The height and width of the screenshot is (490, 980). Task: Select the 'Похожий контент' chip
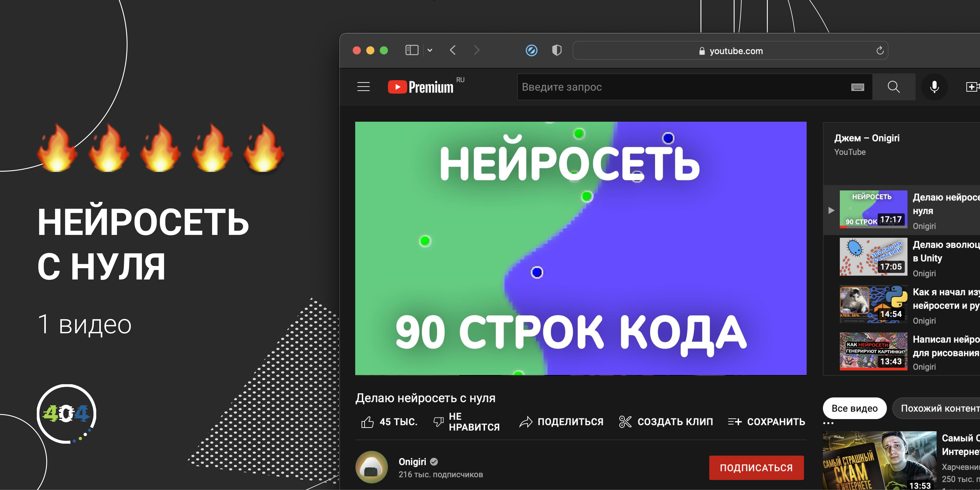(x=937, y=408)
